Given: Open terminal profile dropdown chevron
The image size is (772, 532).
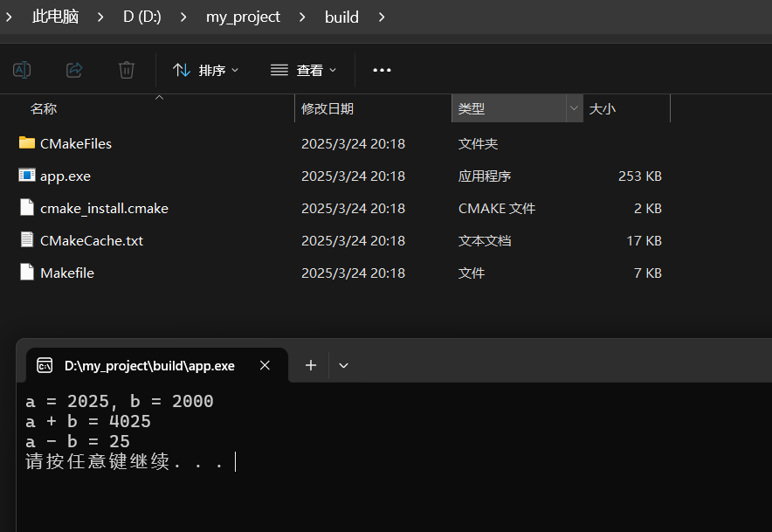Looking at the screenshot, I should (x=344, y=365).
